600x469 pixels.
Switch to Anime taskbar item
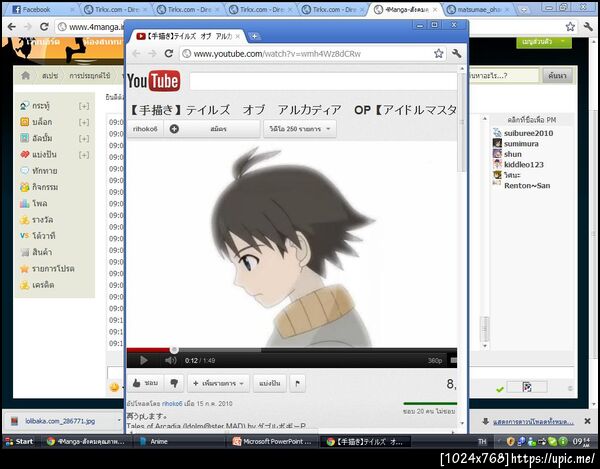(180, 441)
